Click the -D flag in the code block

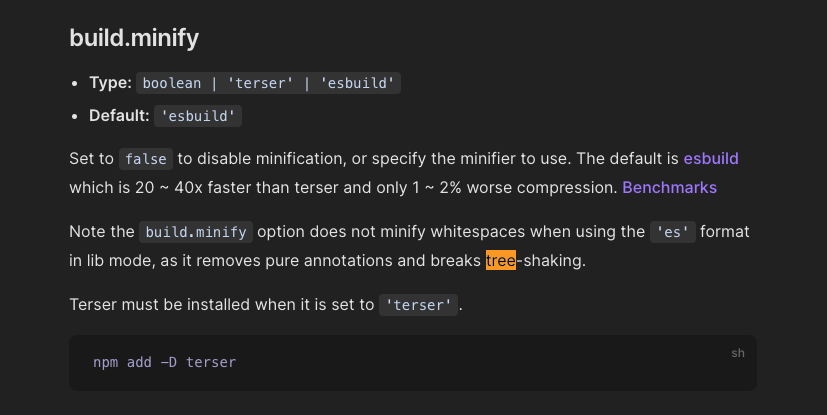tap(169, 362)
